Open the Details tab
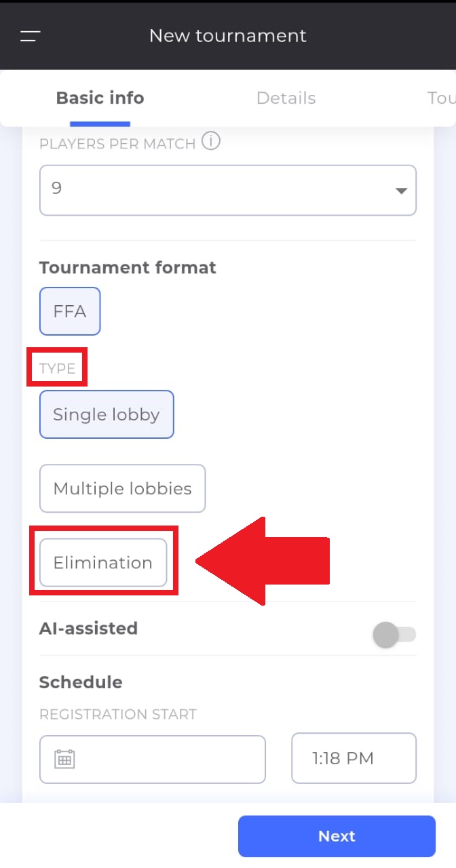 (x=286, y=98)
